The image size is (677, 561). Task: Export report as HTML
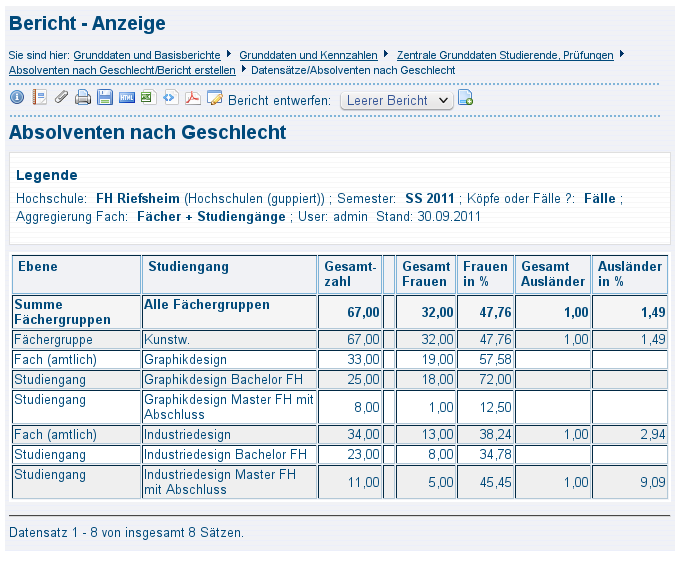tap(127, 98)
